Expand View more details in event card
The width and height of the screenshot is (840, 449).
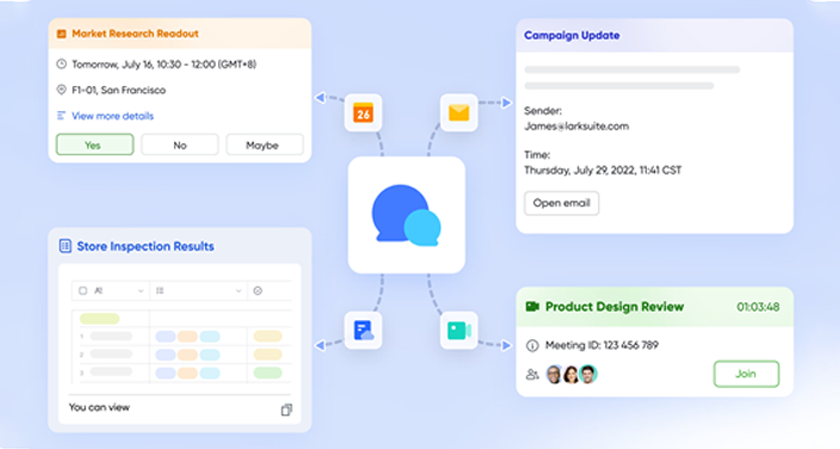[x=112, y=116]
